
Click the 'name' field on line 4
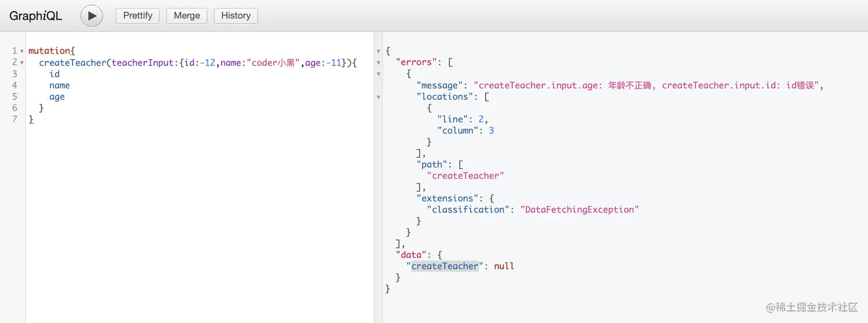[60, 85]
